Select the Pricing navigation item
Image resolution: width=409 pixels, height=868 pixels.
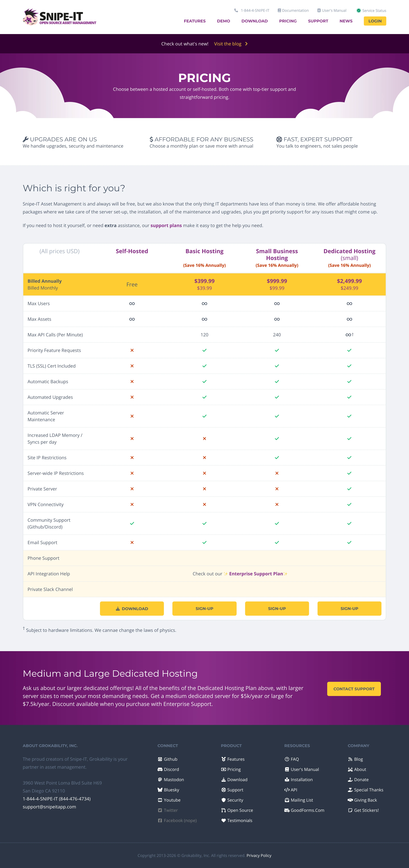[x=288, y=21]
